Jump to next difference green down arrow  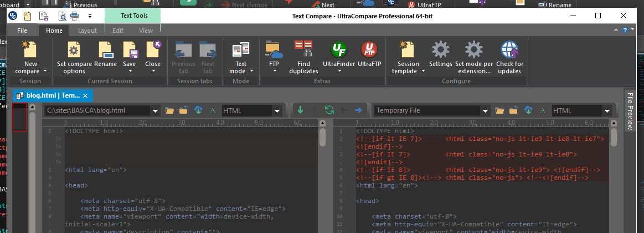(x=300, y=110)
